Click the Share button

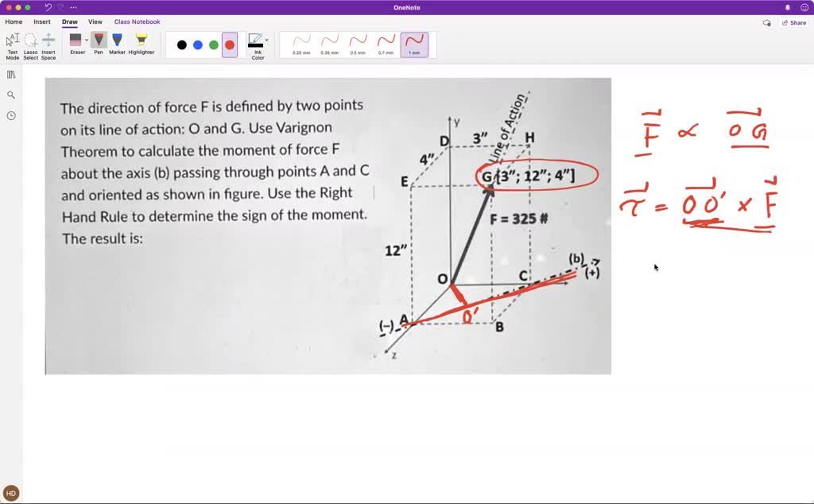pyautogui.click(x=794, y=22)
